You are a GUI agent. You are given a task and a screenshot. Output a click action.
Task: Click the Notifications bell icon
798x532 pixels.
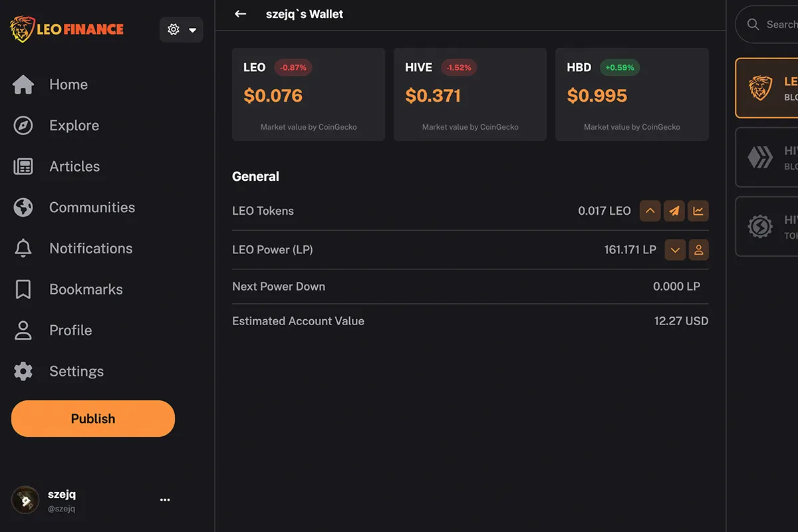(23, 249)
